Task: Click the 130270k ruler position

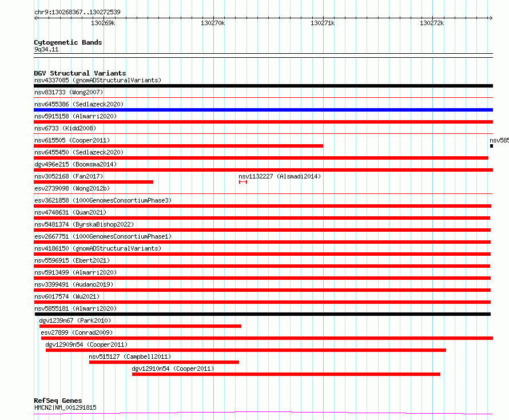Action: tap(213, 23)
